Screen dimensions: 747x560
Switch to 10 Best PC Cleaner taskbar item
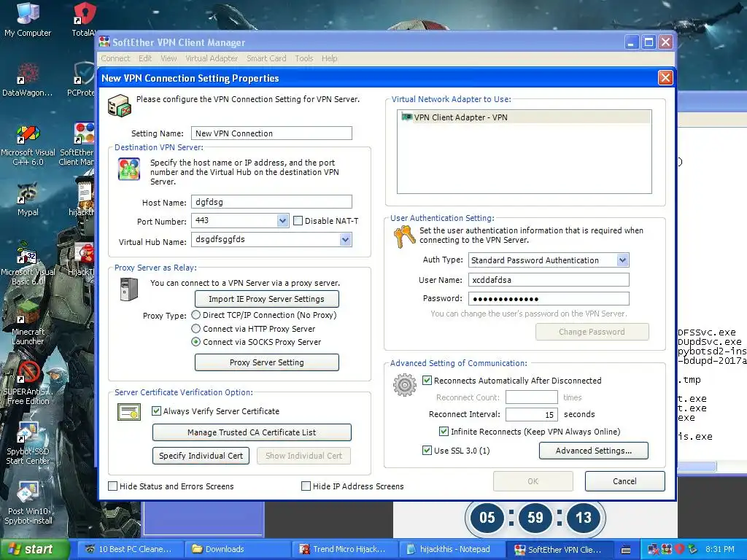pyautogui.click(x=129, y=549)
